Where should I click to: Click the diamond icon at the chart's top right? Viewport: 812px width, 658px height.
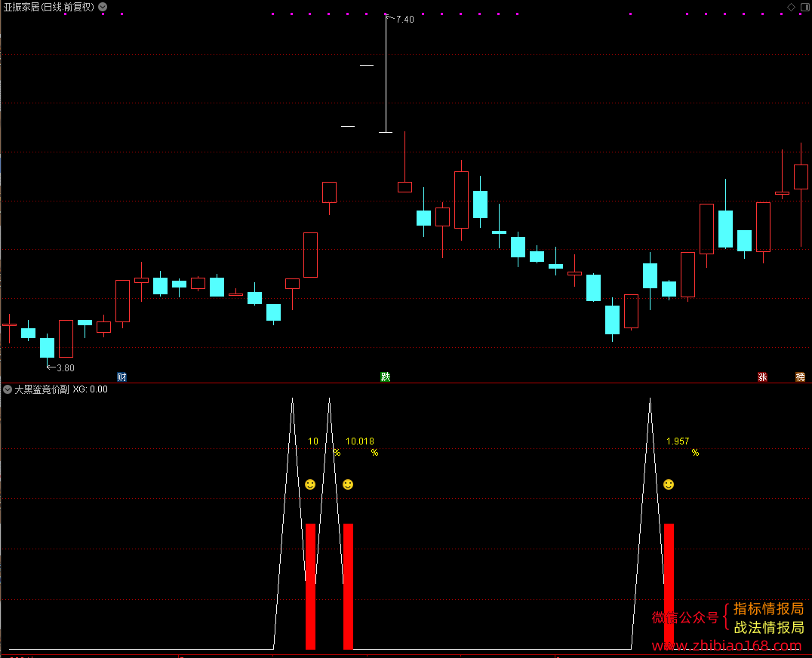click(791, 7)
